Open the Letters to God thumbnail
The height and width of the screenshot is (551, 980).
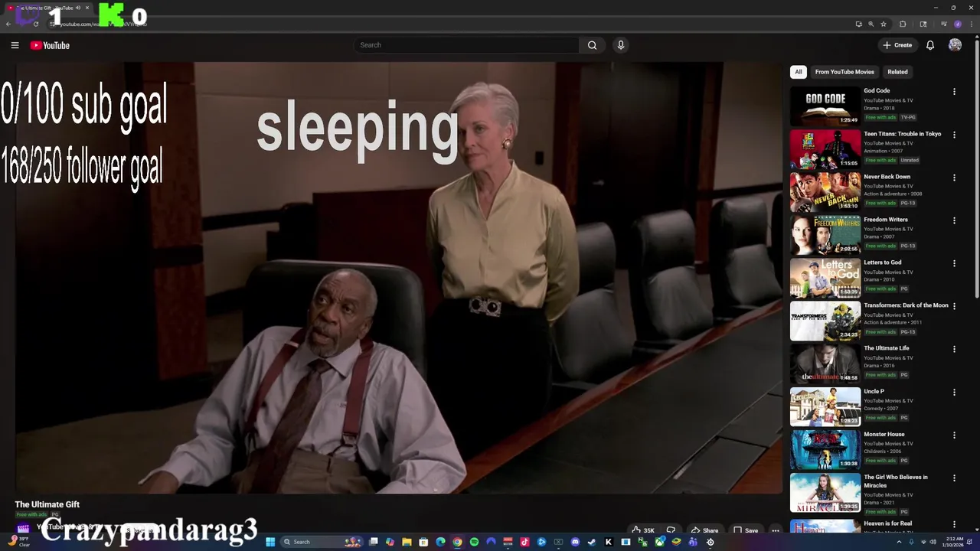click(825, 277)
